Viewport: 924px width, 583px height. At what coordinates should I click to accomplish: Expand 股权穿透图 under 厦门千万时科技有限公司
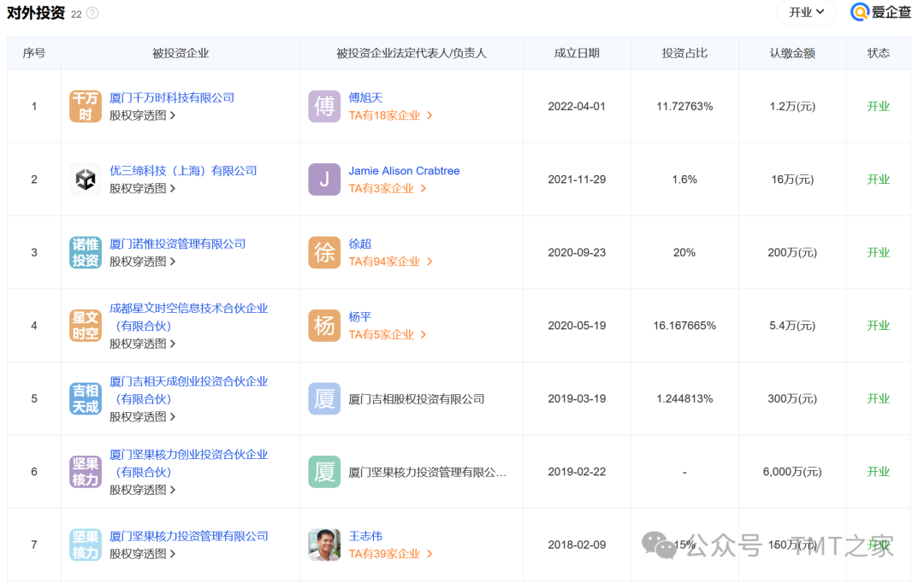pyautogui.click(x=142, y=115)
